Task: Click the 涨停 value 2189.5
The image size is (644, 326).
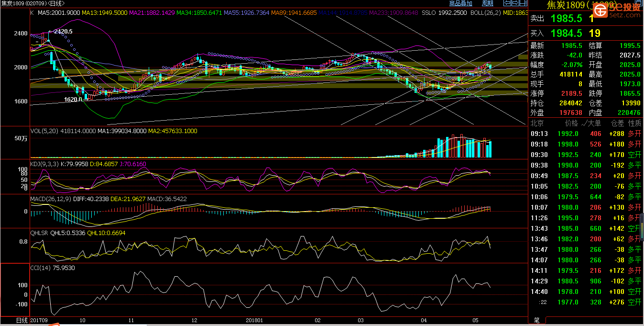Action: pos(571,93)
